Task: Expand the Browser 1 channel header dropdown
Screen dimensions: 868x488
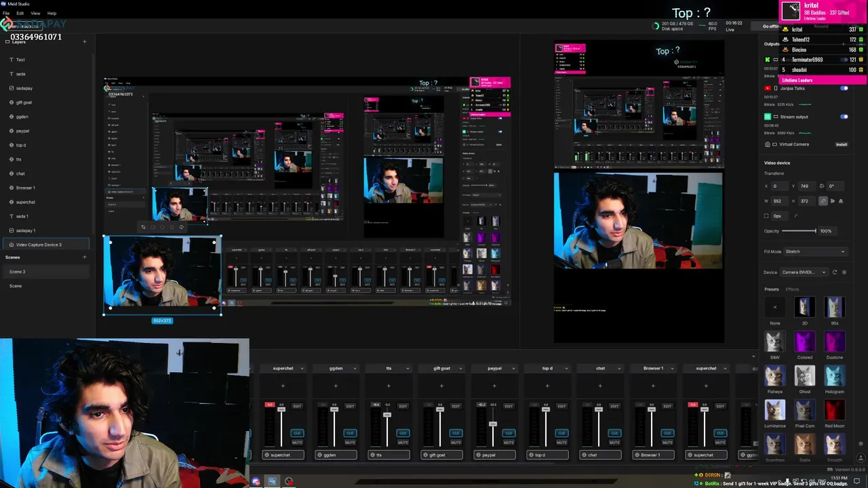Action: pos(672,369)
